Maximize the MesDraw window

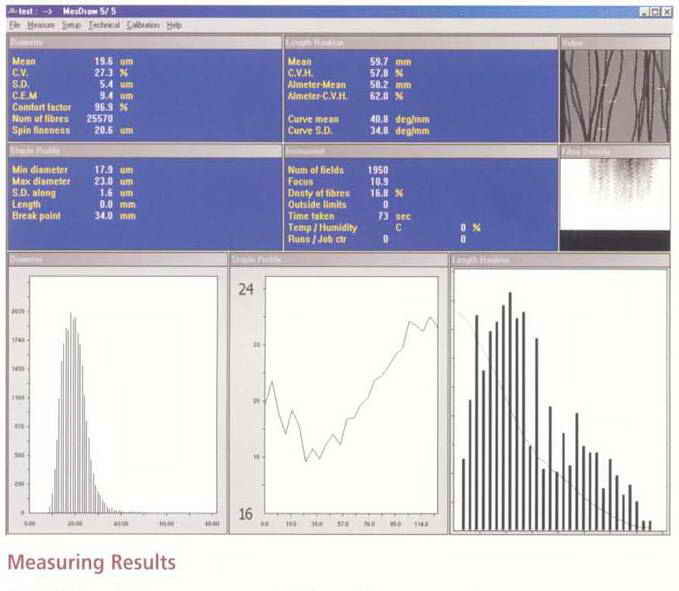tap(655, 11)
